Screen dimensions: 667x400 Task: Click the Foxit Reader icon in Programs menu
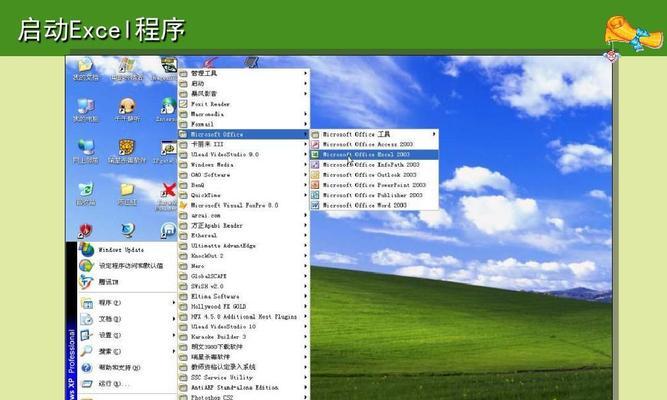tap(183, 104)
